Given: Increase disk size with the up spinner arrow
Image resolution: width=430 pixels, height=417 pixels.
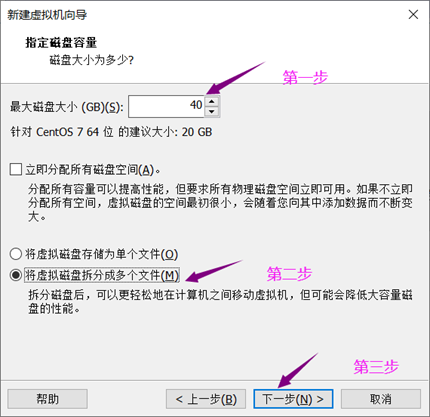Looking at the screenshot, I should click(212, 101).
